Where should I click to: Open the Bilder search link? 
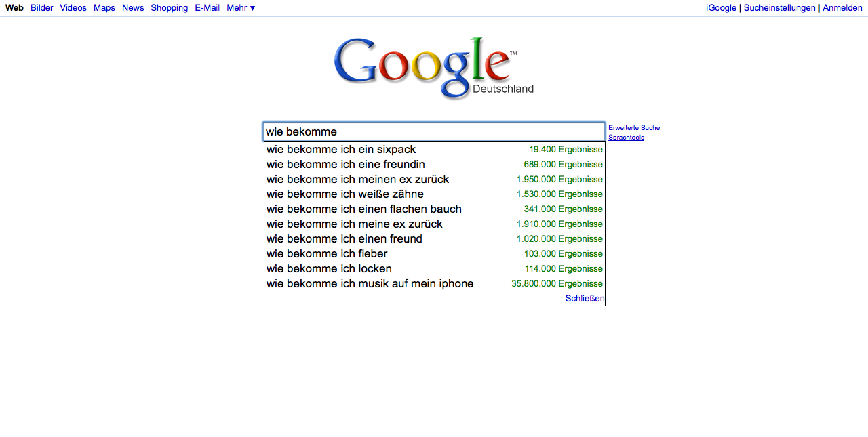42,8
